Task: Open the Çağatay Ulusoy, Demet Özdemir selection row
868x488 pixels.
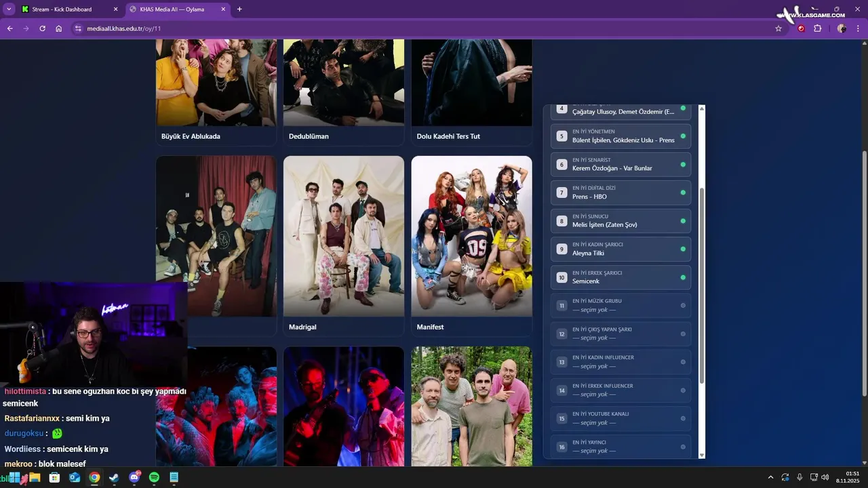Action: pos(620,112)
